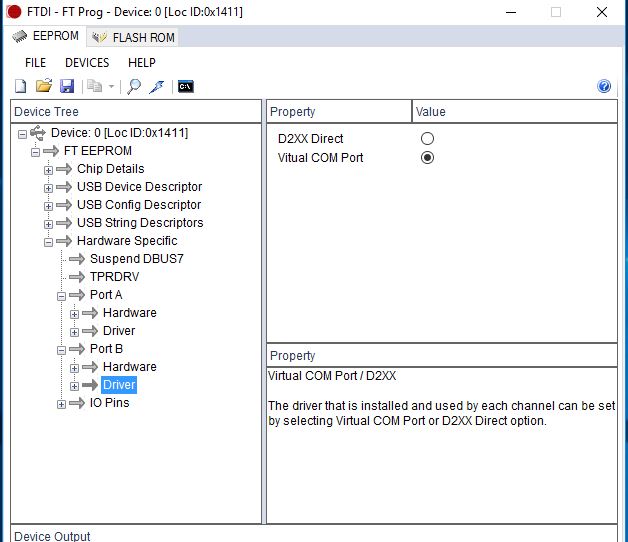Click the Scan and Parse magnifier icon
628x542 pixels.
tap(134, 86)
